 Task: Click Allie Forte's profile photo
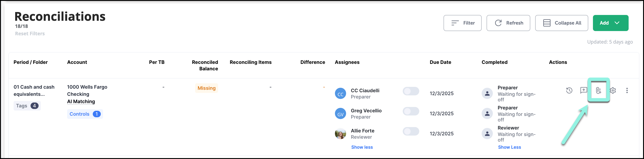340,134
